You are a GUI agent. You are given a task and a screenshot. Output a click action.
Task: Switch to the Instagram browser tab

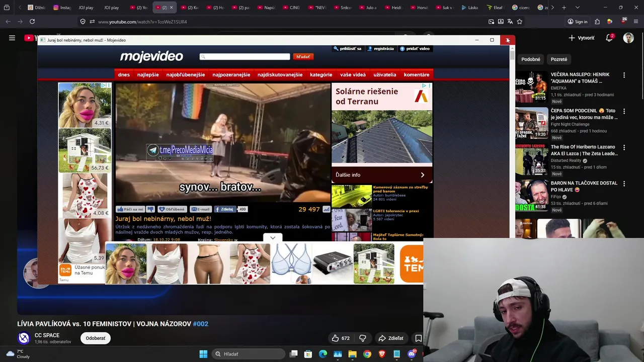(x=62, y=8)
